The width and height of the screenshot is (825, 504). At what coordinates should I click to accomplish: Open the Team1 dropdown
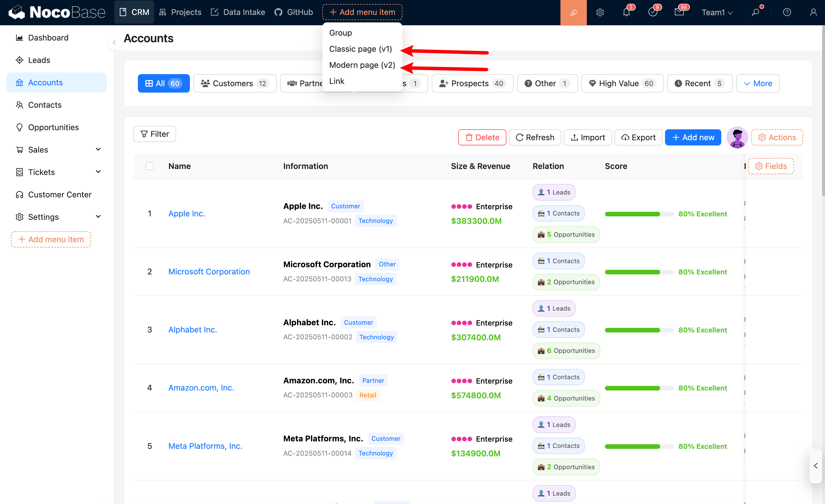point(717,12)
